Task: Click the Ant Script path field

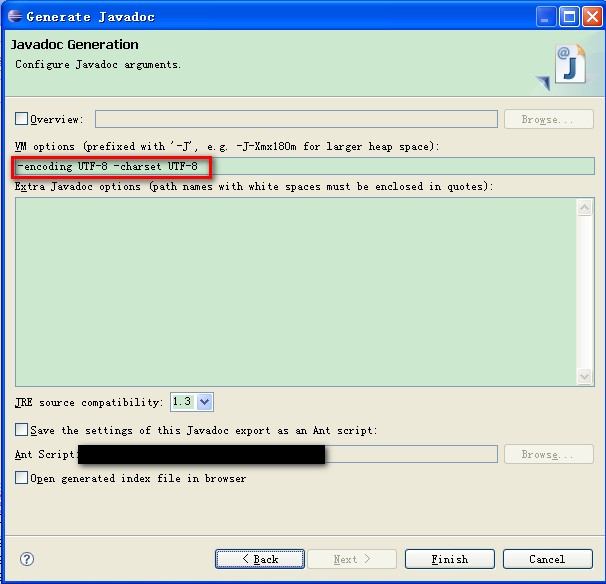Action: click(288, 454)
